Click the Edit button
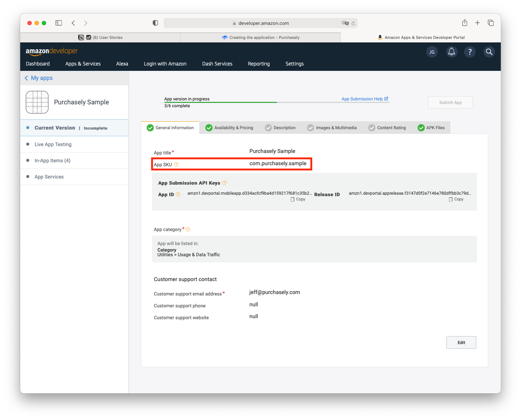521x420 pixels. (x=461, y=343)
